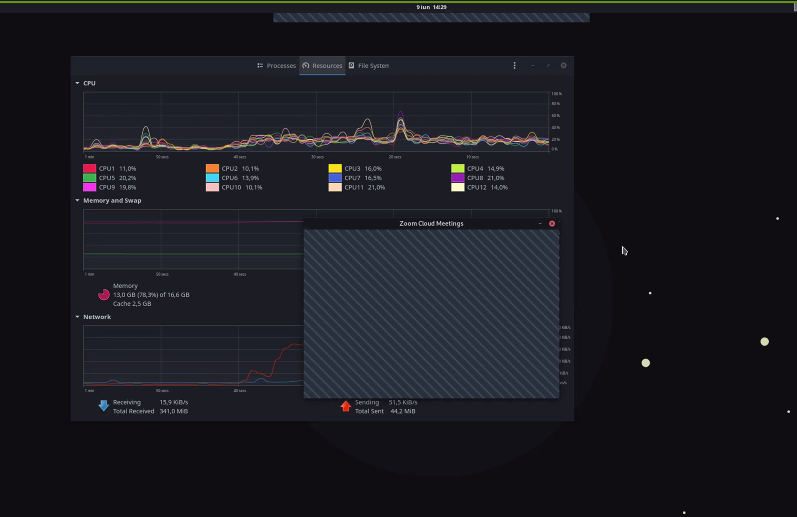Open the three-dot menu in System Monitor
This screenshot has height=517, width=797.
pos(514,66)
